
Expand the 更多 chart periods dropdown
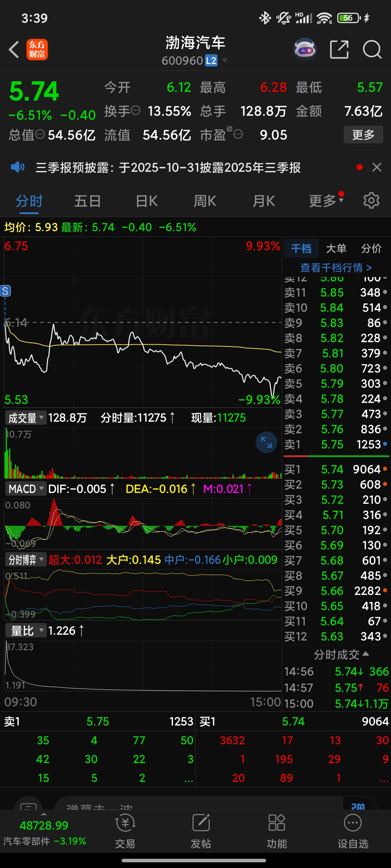coord(326,200)
